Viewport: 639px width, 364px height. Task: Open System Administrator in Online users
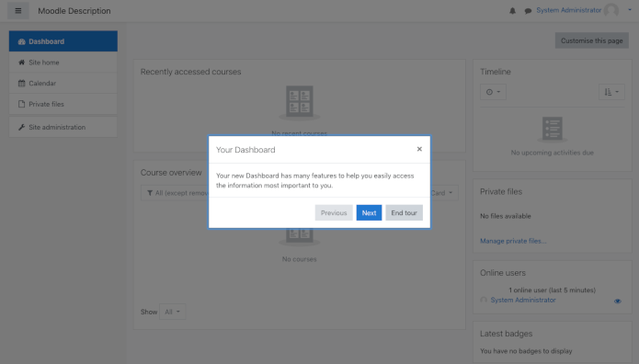point(523,300)
